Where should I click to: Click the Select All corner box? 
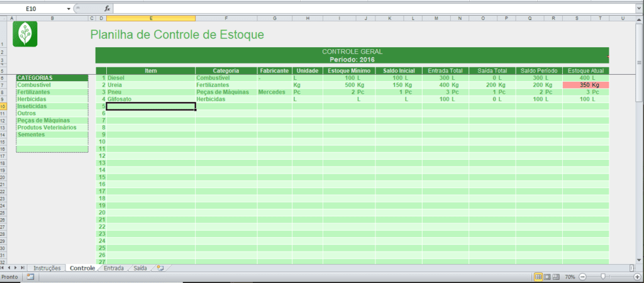point(4,18)
